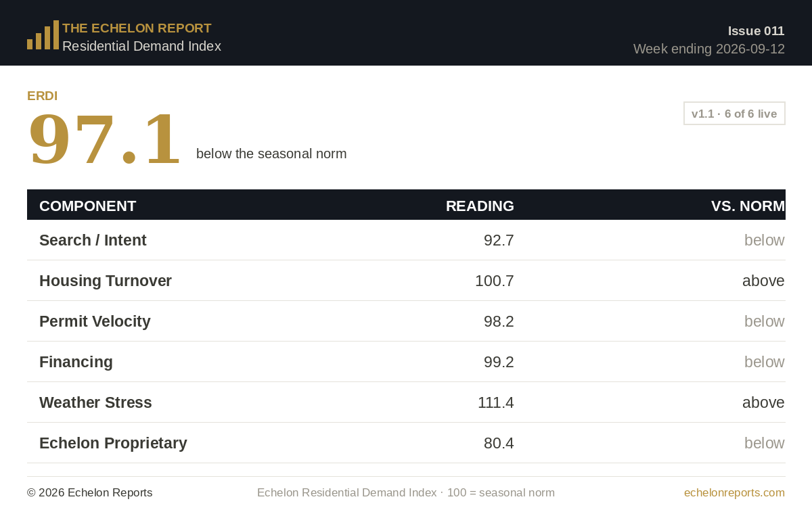Select the Financing row label
Screen dimensions: 812x514
pos(76,362)
